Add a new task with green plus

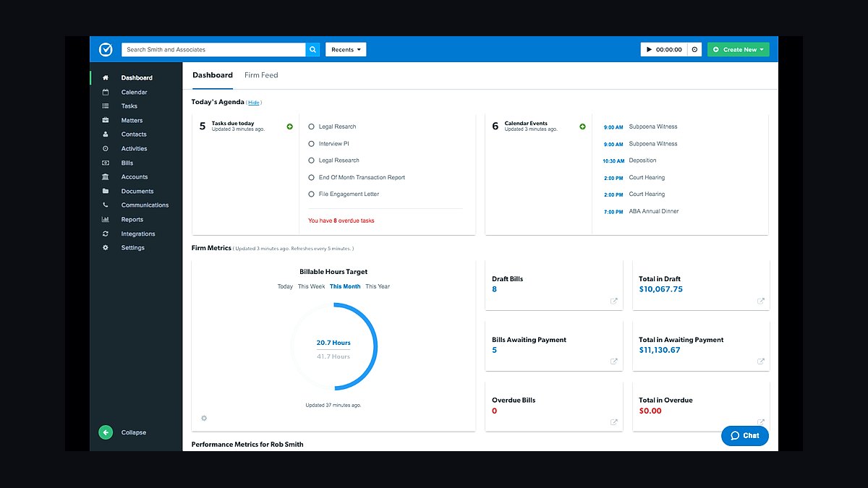coord(290,127)
